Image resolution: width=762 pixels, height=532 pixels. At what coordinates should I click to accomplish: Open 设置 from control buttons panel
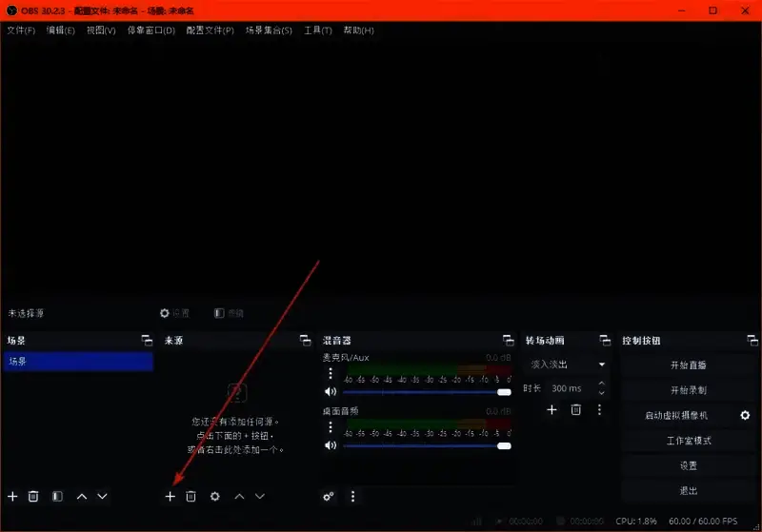[x=688, y=466]
